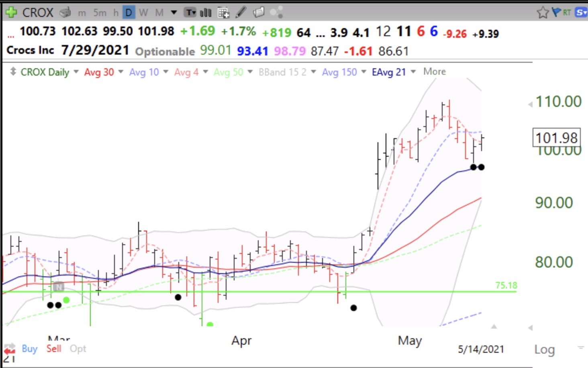Click the +1.7% percent change value
The height and width of the screenshot is (368, 588).
coord(238,31)
